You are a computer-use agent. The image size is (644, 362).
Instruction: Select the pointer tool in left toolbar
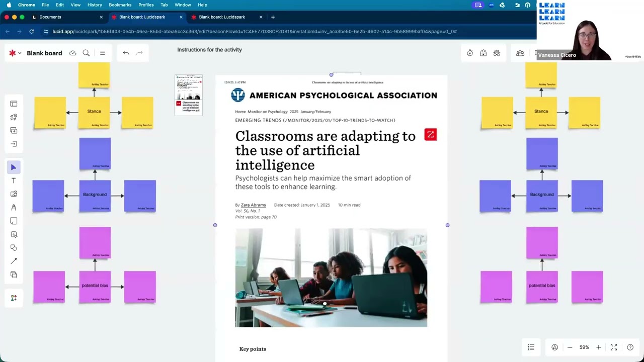tap(14, 167)
